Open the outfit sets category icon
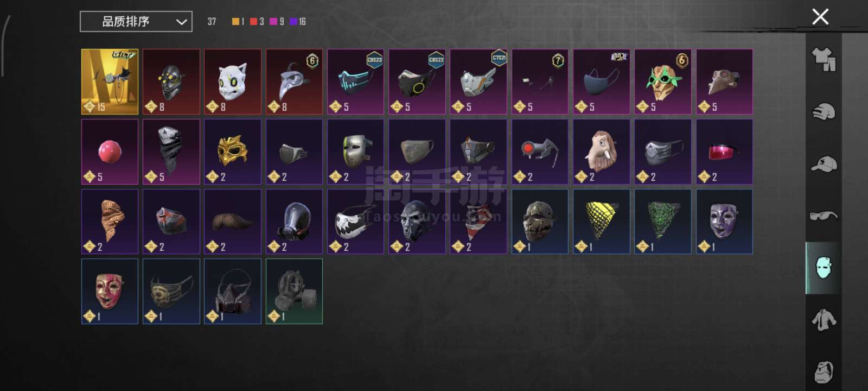868x391 pixels. pyautogui.click(x=824, y=59)
